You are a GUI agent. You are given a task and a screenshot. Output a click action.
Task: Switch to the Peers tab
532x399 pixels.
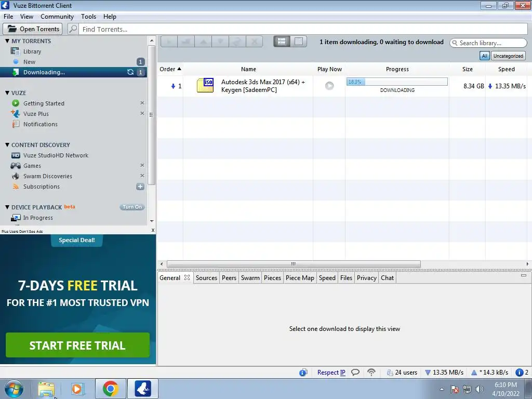(x=229, y=278)
